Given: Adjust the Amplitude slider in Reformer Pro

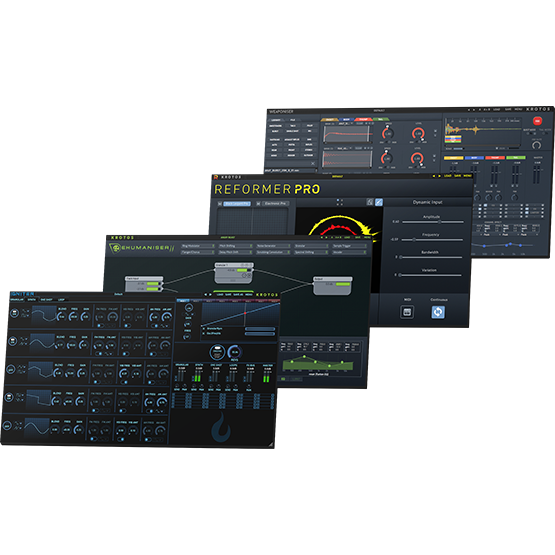Looking at the screenshot, I should [x=433, y=222].
